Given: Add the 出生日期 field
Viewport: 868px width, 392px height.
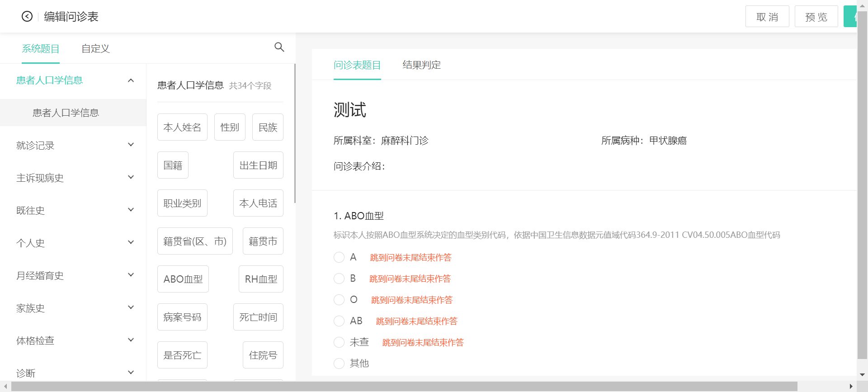Looking at the screenshot, I should click(258, 165).
